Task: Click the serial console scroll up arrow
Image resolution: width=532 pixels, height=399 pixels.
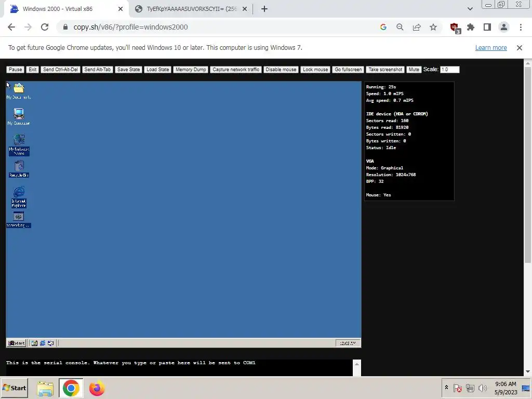Action: 357,364
